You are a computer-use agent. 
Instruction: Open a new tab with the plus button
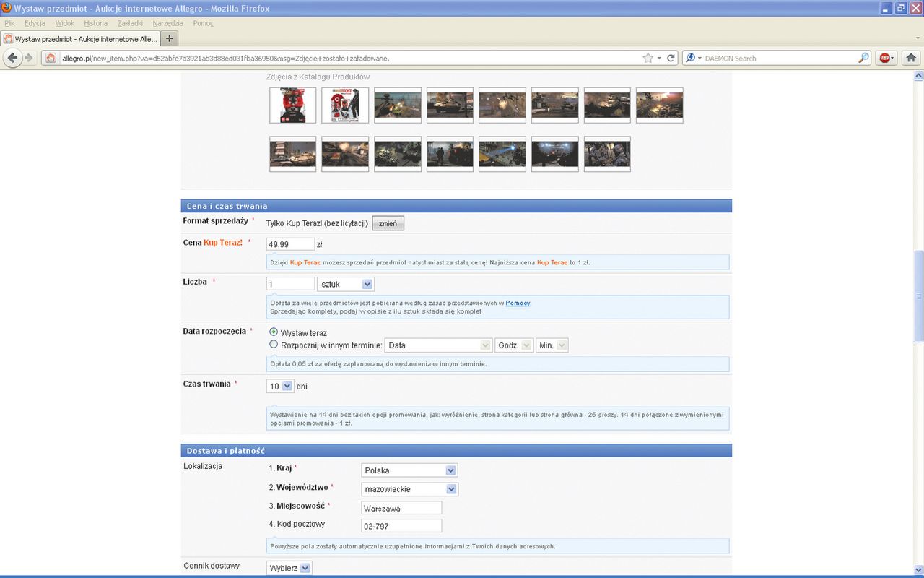click(x=169, y=38)
